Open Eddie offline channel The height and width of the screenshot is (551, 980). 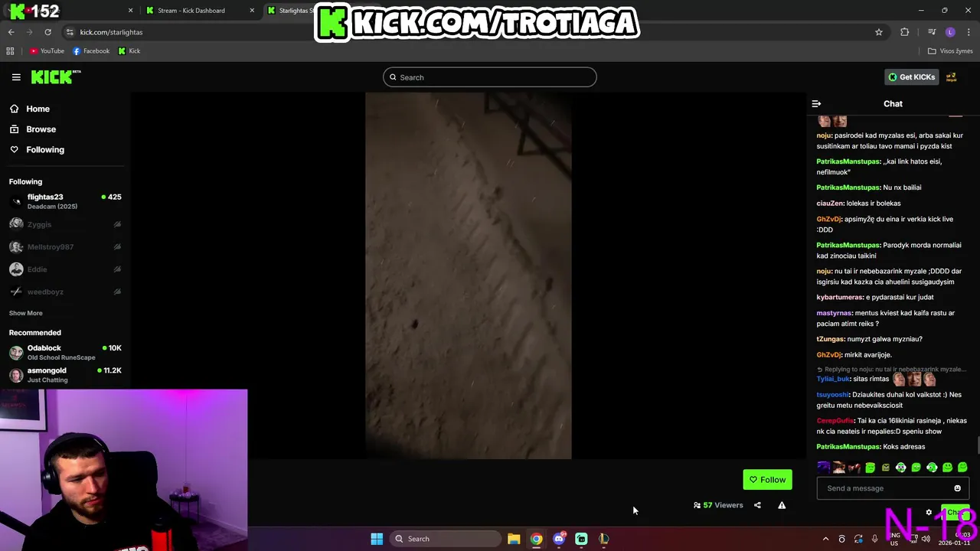coord(65,269)
